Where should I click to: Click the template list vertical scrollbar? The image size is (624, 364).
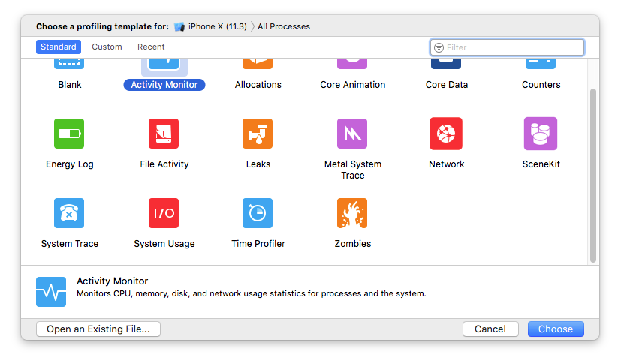coord(593,175)
